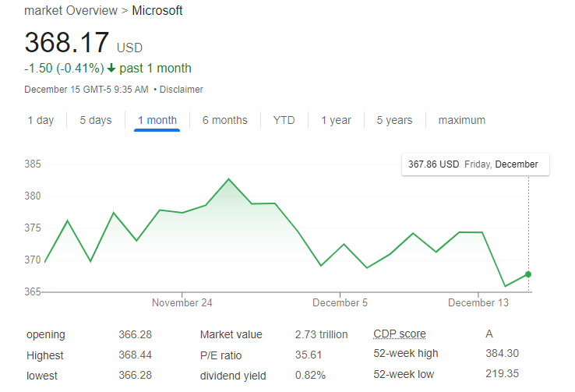This screenshot has width=575, height=392.
Task: Switch to the 1 day tab
Action: (x=41, y=120)
